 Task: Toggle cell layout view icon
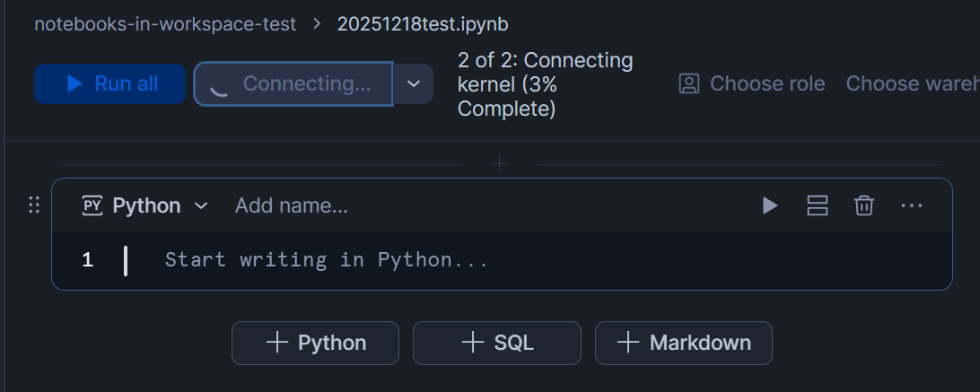[x=817, y=205]
